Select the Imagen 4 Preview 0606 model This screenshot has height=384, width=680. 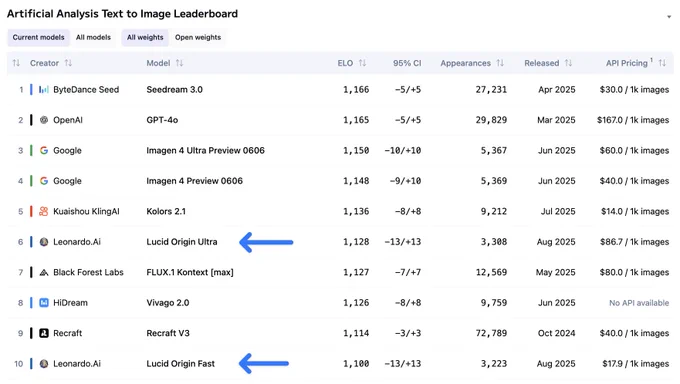(x=195, y=181)
